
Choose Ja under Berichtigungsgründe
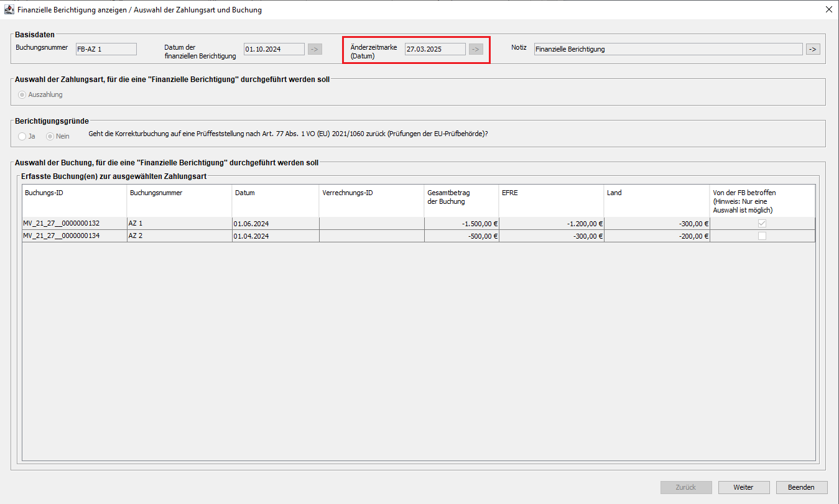tap(23, 136)
